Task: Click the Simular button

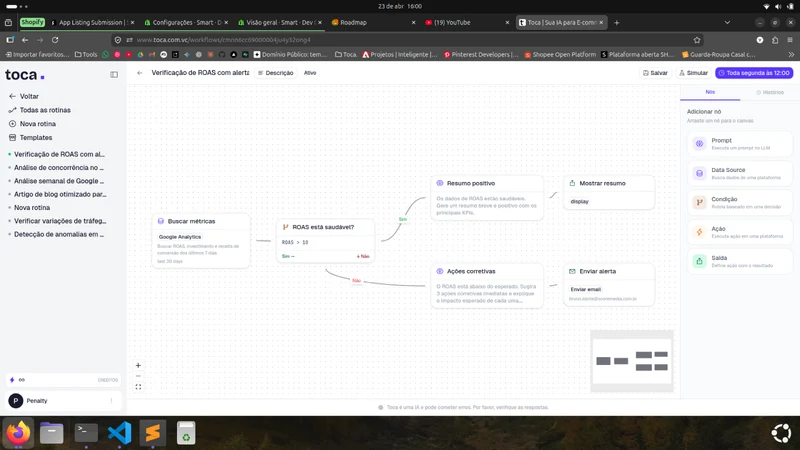Action: 693,73
